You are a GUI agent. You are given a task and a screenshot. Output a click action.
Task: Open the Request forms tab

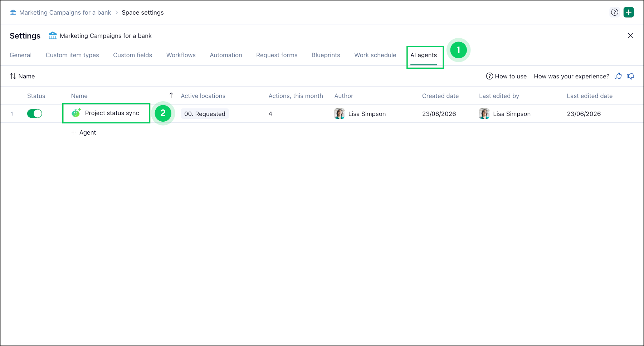[277, 55]
